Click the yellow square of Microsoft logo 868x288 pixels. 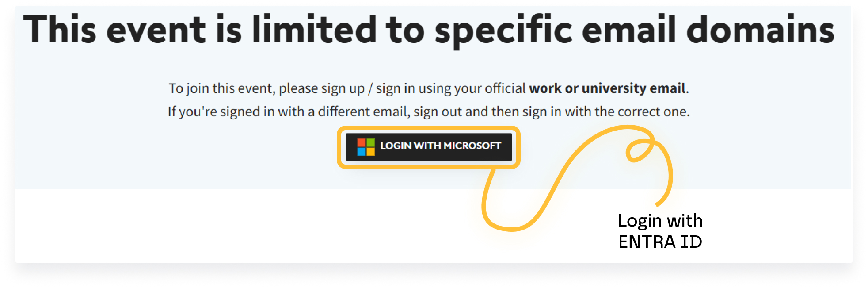pos(370,152)
